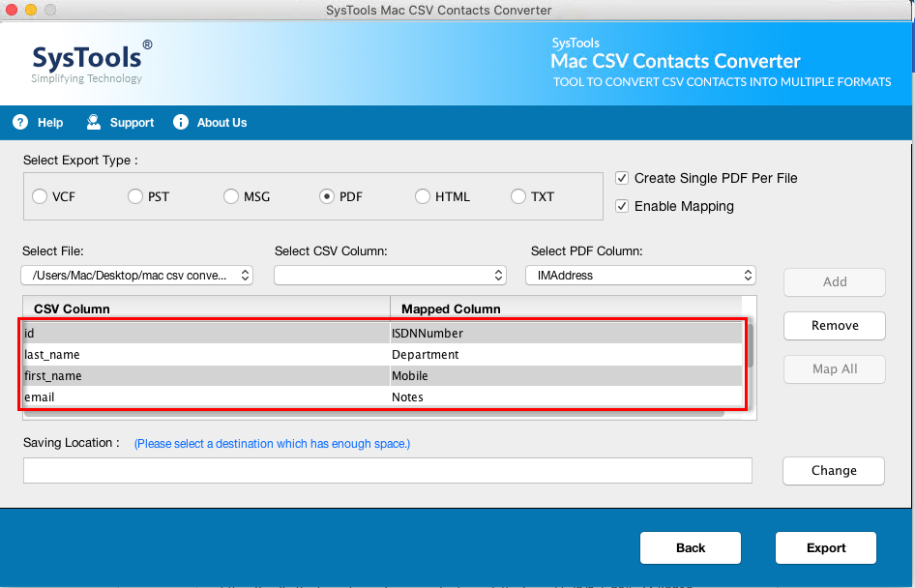Open the Support menu item
The image size is (915, 588).
pos(132,123)
